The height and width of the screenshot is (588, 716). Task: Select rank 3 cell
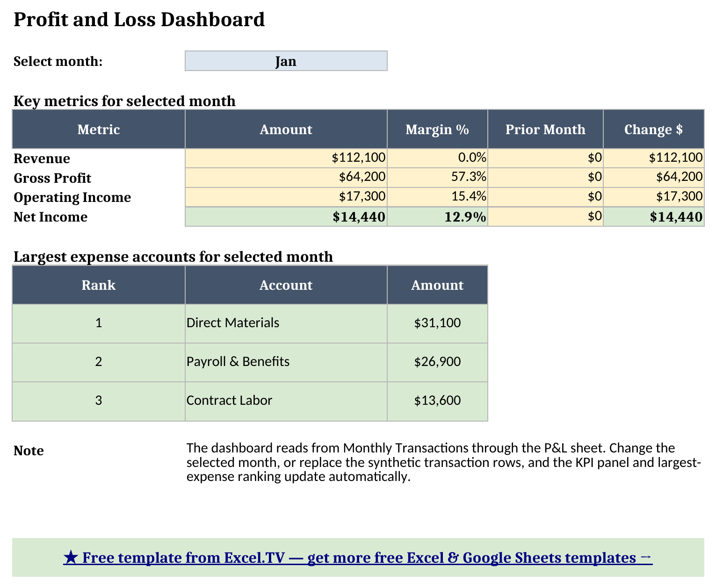click(99, 401)
